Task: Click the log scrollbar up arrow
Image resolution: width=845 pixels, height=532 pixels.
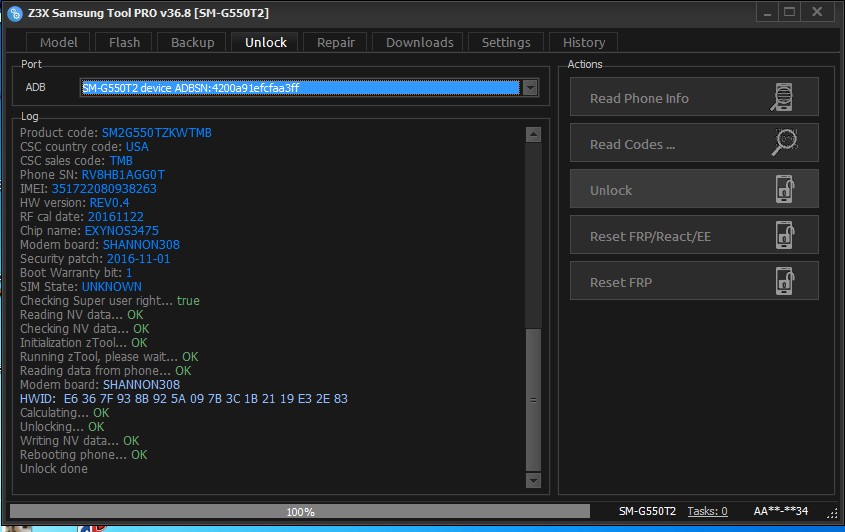Action: pyautogui.click(x=533, y=135)
